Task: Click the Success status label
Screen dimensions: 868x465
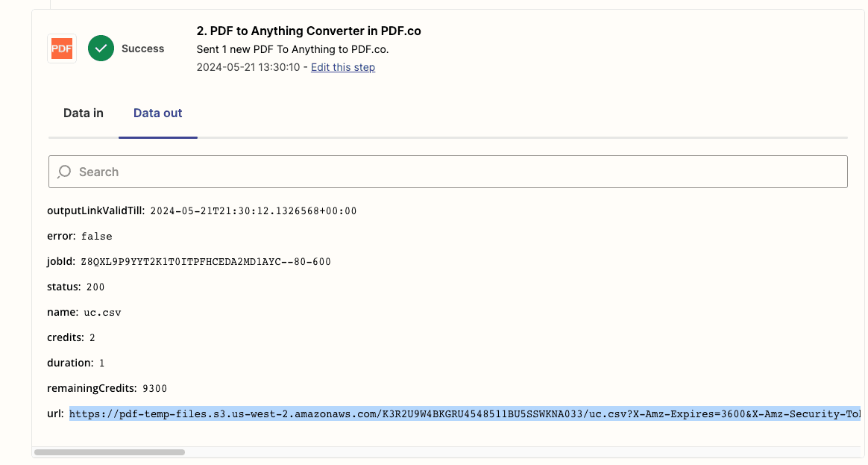Action: coord(142,48)
